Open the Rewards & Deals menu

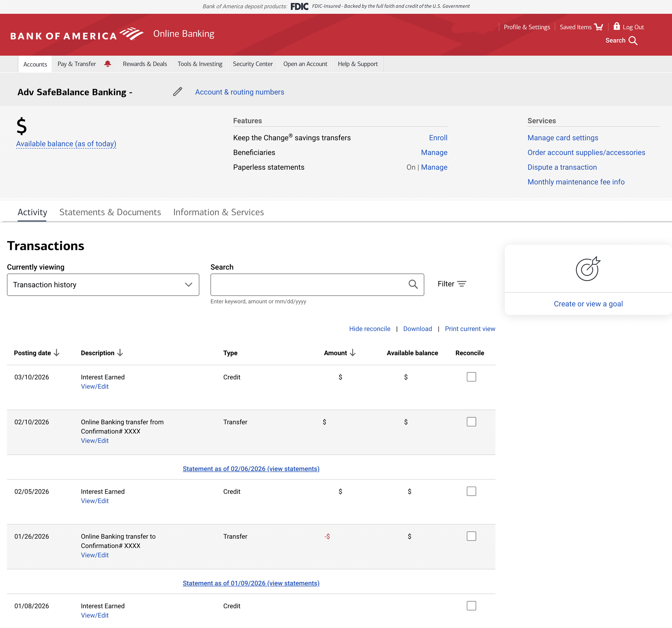[x=145, y=64]
